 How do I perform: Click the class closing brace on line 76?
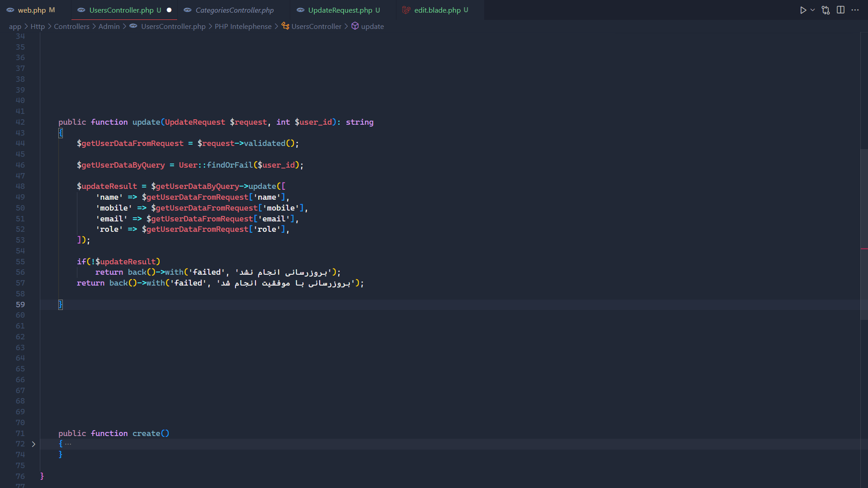pos(42,476)
